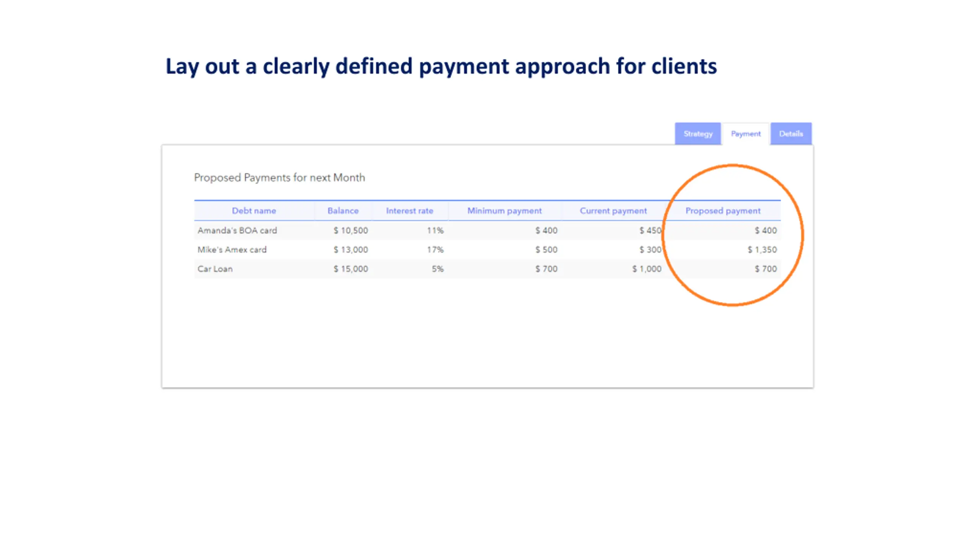980x551 pixels.
Task: Click the Proposed Payments for next Month heading
Action: click(x=279, y=178)
